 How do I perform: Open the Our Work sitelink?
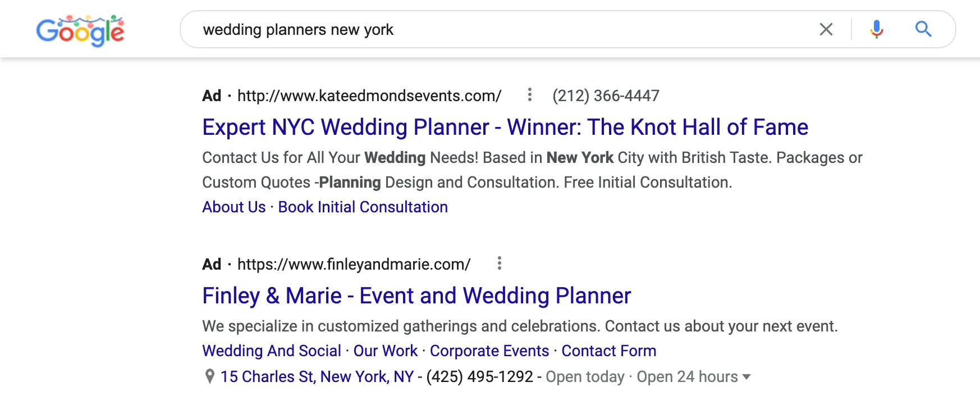click(386, 351)
